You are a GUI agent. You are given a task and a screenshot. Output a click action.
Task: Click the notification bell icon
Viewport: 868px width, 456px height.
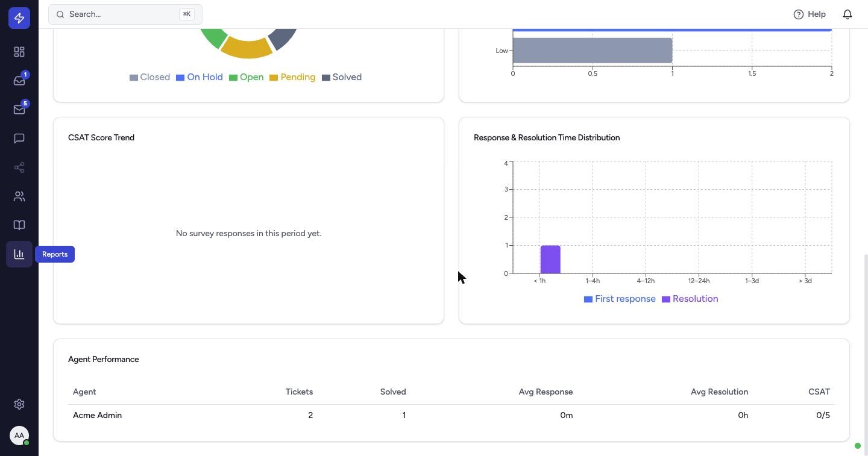click(x=848, y=14)
